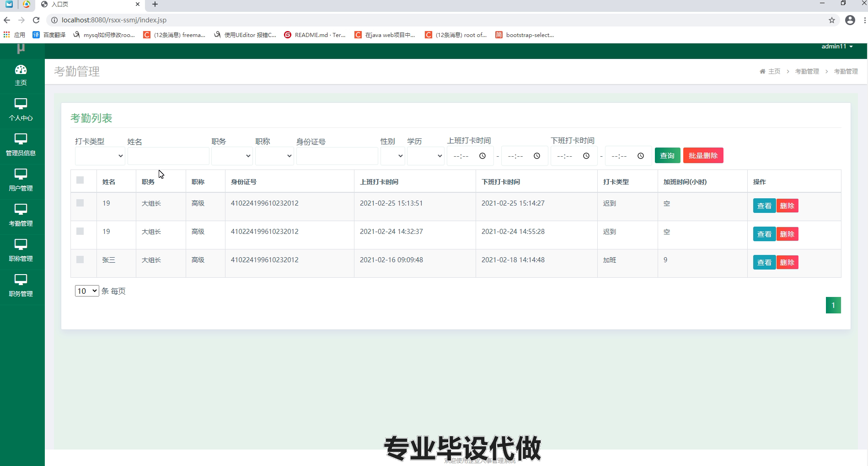Open the browser profile avatar icon

pyautogui.click(x=850, y=20)
